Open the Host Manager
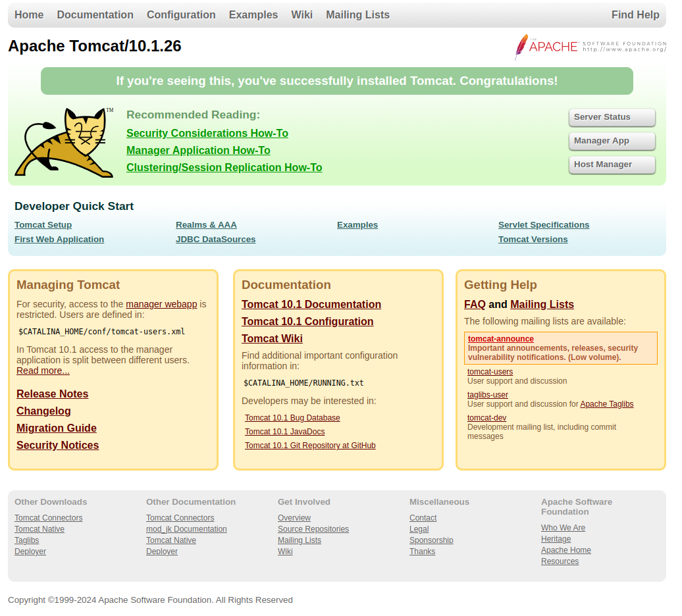The image size is (682, 616). (x=612, y=165)
